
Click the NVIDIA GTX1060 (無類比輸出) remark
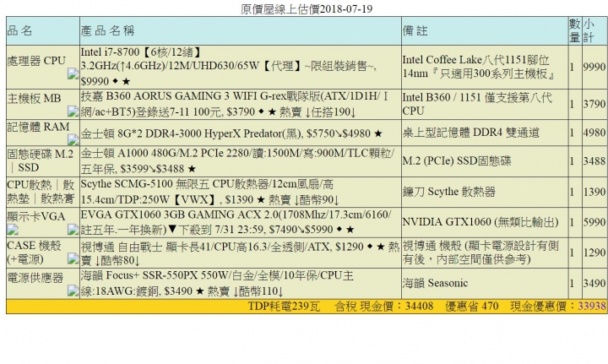click(x=480, y=222)
